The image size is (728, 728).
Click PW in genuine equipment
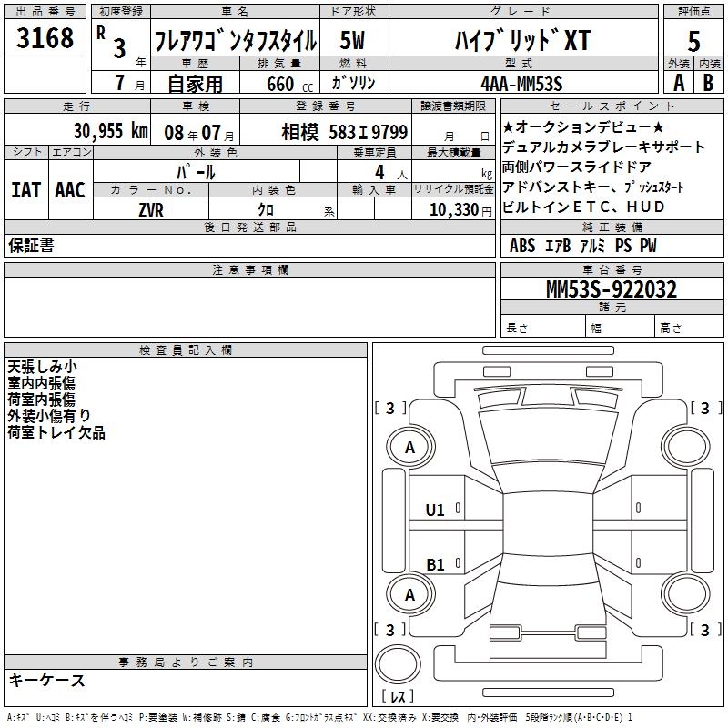pos(648,246)
